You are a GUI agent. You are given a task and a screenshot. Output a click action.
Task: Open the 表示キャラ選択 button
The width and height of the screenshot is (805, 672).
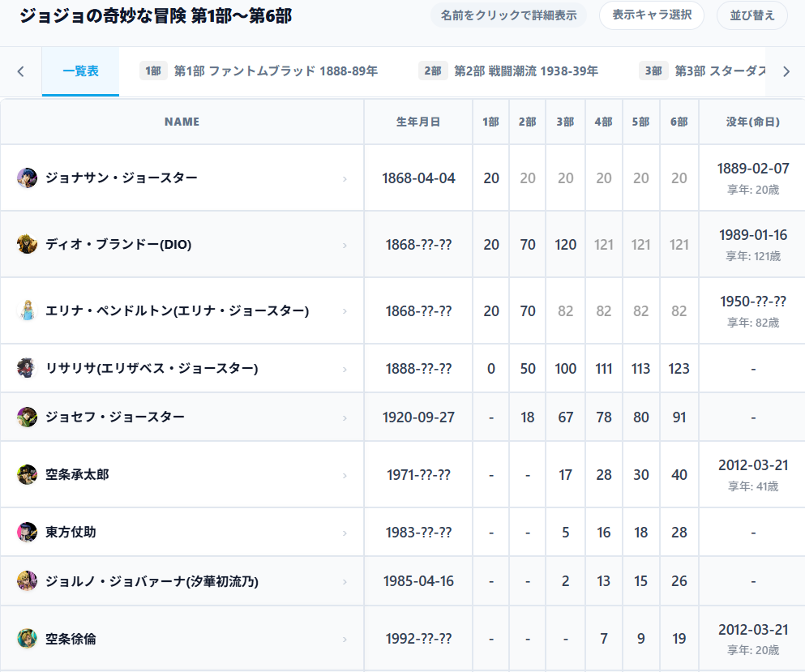652,15
